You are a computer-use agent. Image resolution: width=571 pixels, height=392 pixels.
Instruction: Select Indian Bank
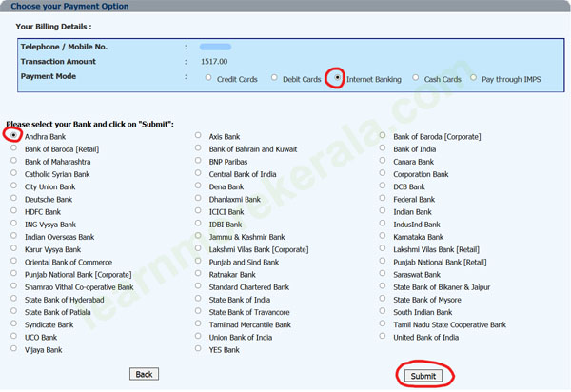click(x=383, y=210)
